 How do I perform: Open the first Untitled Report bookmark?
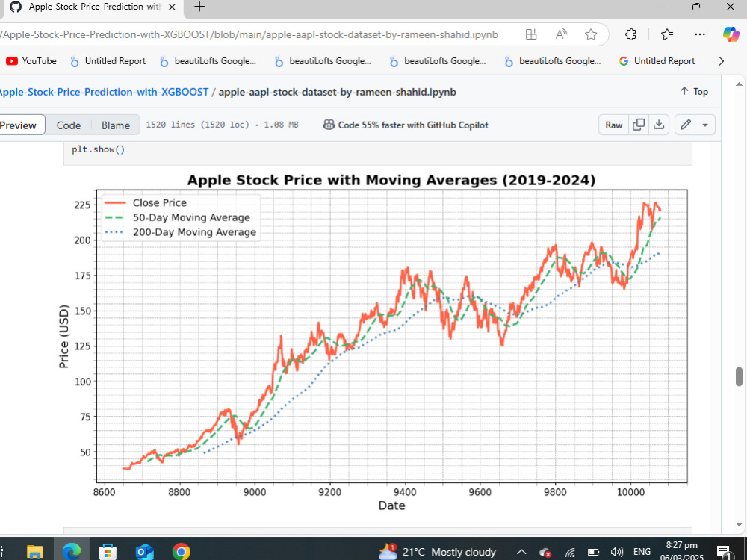pyautogui.click(x=108, y=61)
